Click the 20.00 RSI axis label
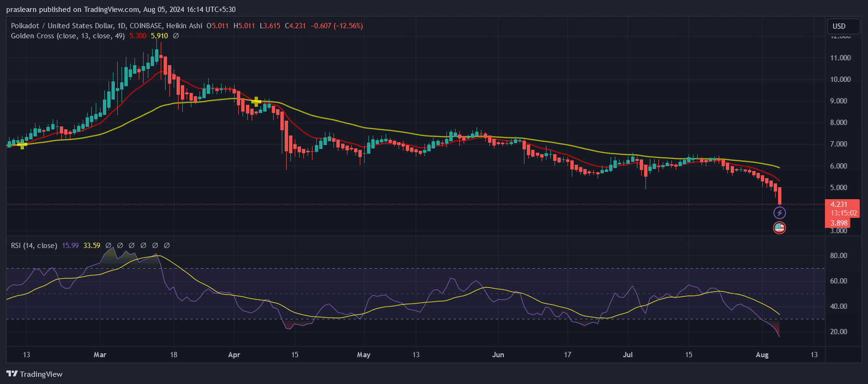The image size is (868, 384). (x=838, y=332)
